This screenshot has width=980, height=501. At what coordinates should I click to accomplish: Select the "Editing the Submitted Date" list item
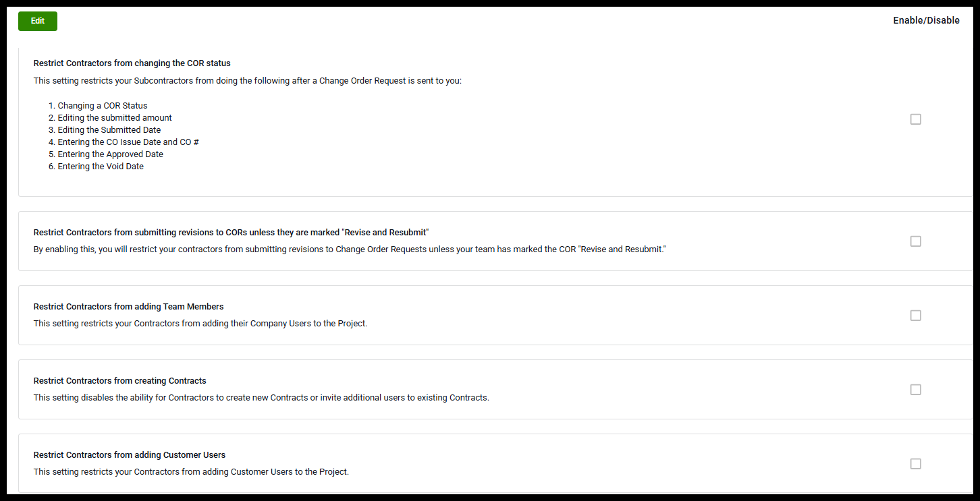tap(109, 130)
